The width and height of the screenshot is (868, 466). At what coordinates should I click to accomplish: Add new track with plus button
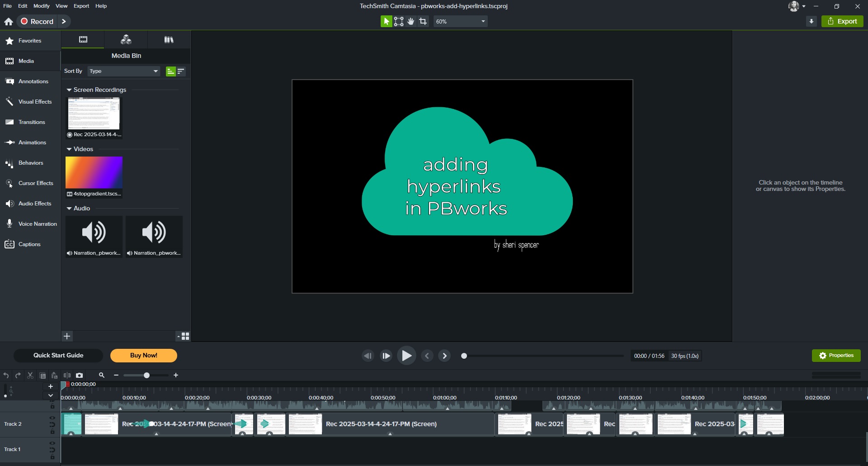[51, 387]
